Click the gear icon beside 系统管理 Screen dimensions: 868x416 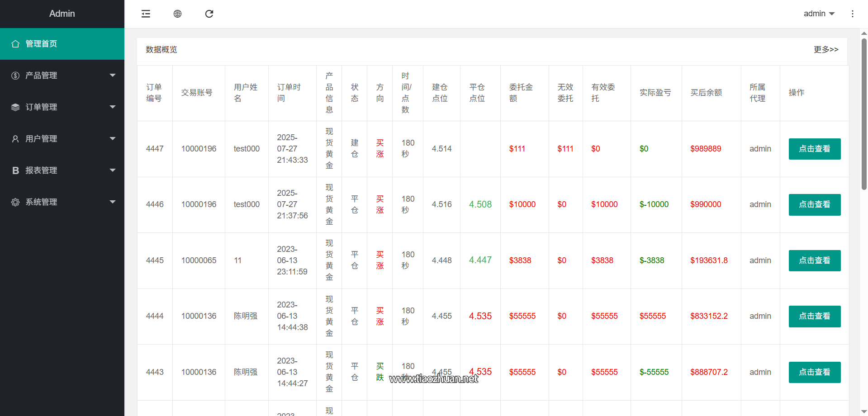click(15, 202)
